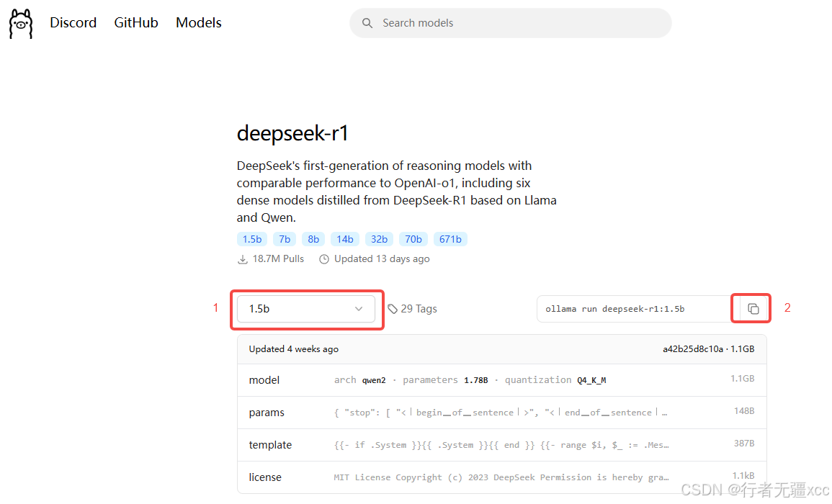Select the 14b size tag
Viewport: 832px width, 504px height.
(x=345, y=239)
